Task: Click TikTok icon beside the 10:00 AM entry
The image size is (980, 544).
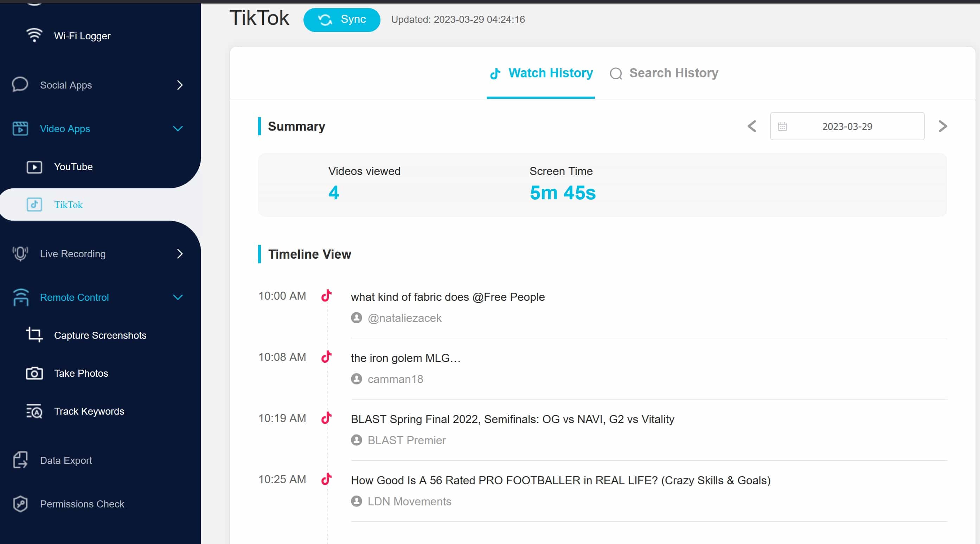Action: click(326, 296)
